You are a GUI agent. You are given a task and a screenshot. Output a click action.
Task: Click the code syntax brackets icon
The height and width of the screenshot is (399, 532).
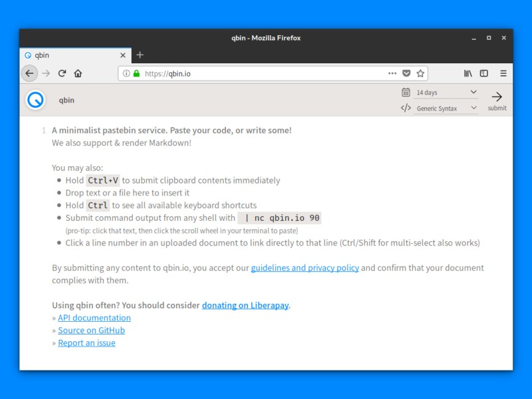[406, 108]
